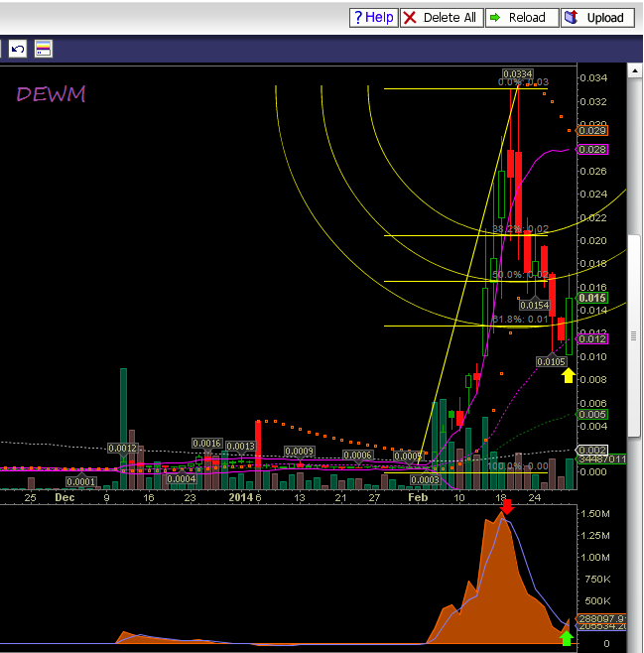Click the 61.8% Fibonacci retracement label
The height and width of the screenshot is (653, 644).
tap(520, 319)
